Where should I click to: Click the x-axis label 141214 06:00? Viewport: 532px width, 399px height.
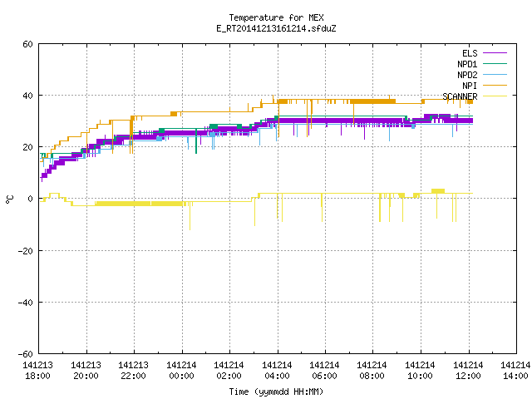click(325, 371)
